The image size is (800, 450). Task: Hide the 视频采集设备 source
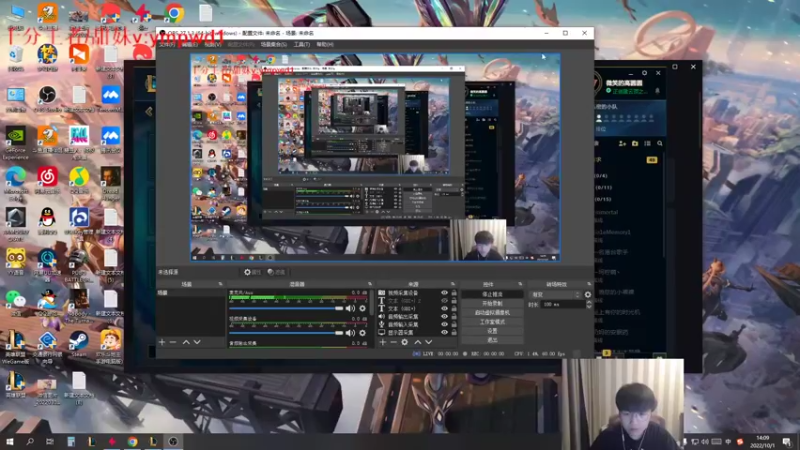pos(444,293)
